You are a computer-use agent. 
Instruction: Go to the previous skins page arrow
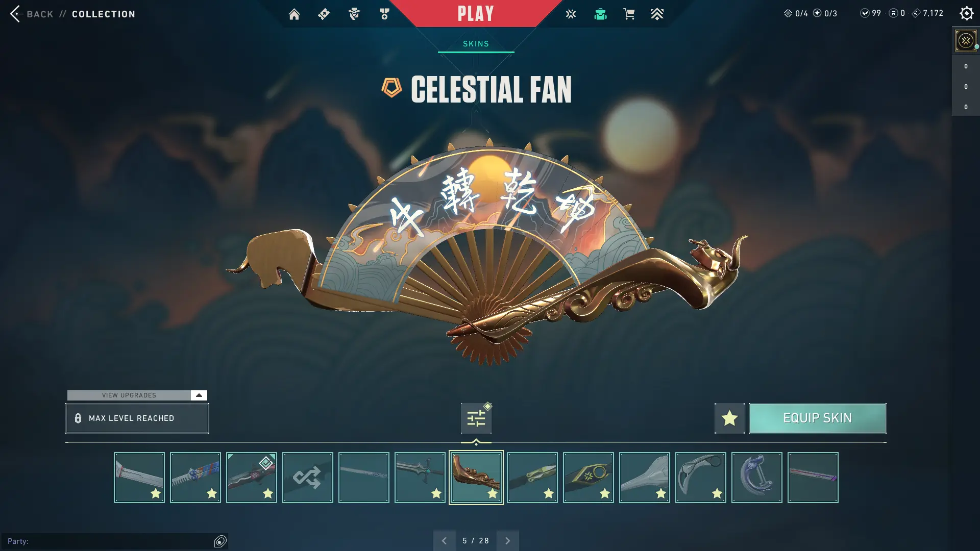tap(444, 541)
